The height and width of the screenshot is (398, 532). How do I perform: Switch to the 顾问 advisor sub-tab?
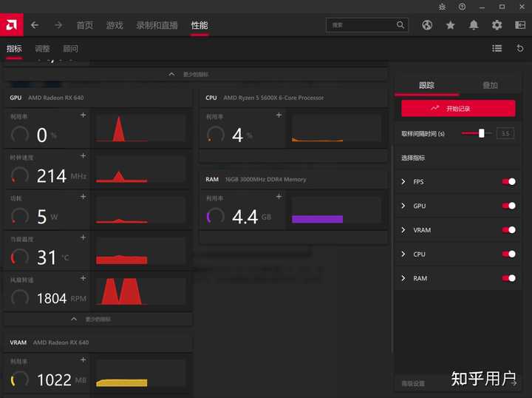click(x=71, y=49)
